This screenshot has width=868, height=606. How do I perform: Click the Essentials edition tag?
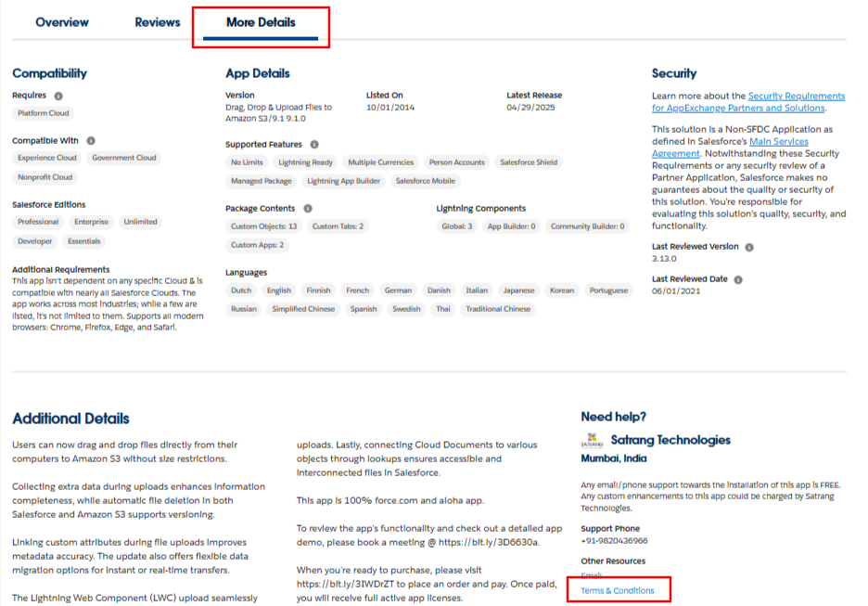(x=83, y=241)
